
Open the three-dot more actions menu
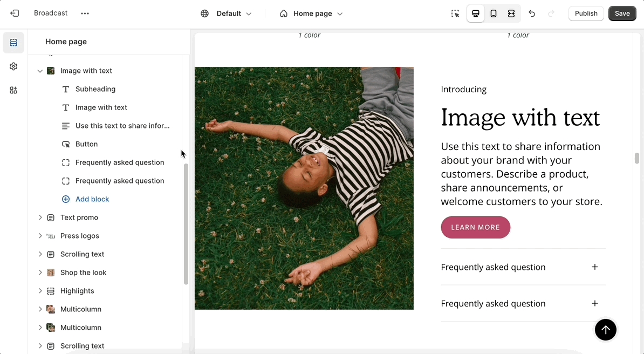[85, 13]
